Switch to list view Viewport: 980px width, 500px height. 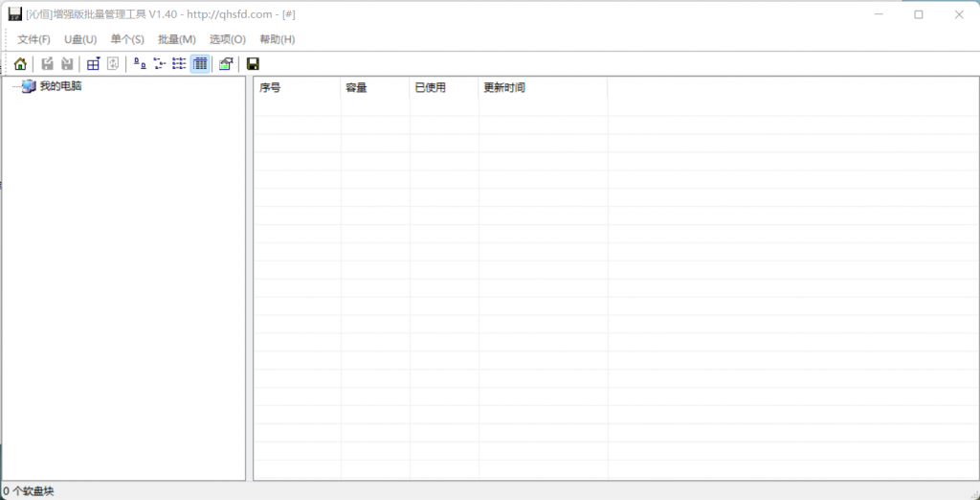(179, 64)
